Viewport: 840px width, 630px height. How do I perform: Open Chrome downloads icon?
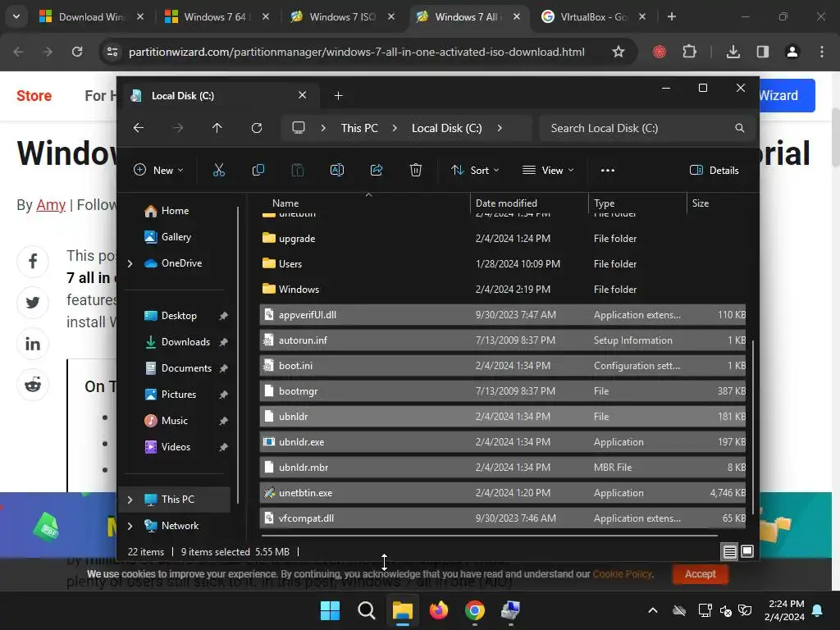tap(733, 52)
